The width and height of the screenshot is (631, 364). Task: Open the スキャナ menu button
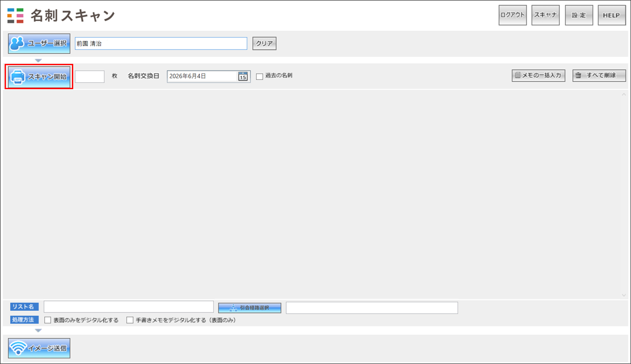click(545, 15)
